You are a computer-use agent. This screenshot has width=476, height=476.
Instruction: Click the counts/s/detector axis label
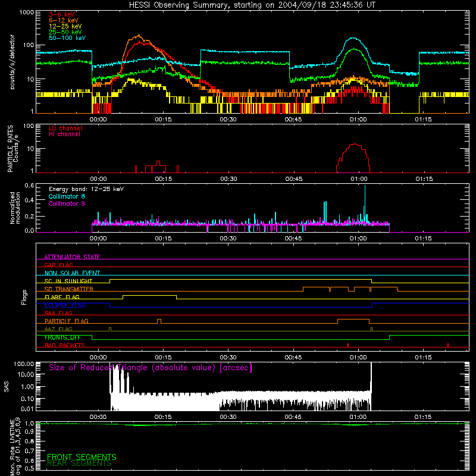point(12,62)
